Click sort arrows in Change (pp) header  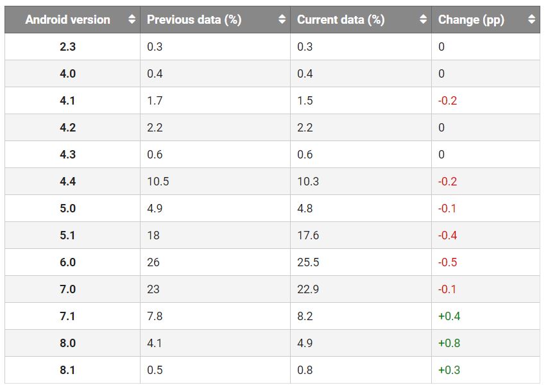click(531, 20)
